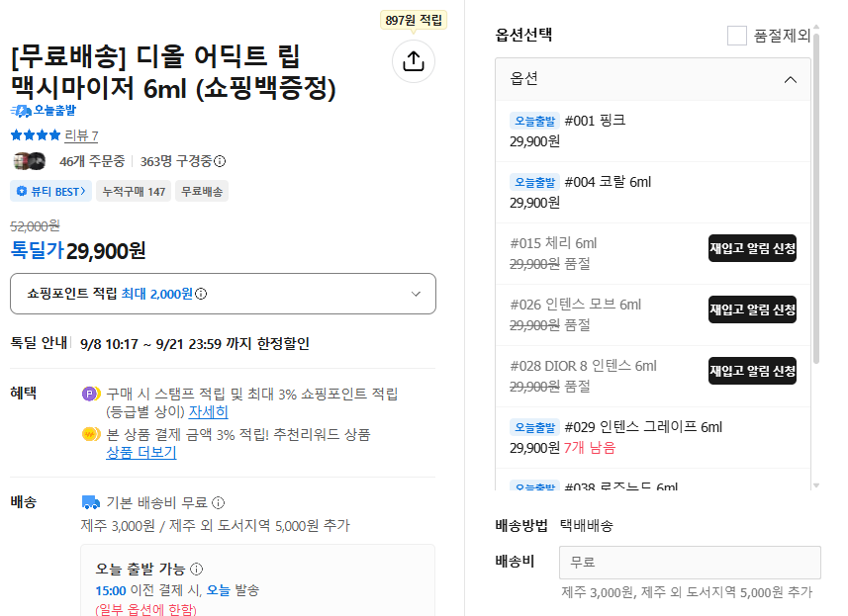Click the yellow 추천리워드 coin icon
Viewport: 848px width, 616px height.
click(91, 434)
